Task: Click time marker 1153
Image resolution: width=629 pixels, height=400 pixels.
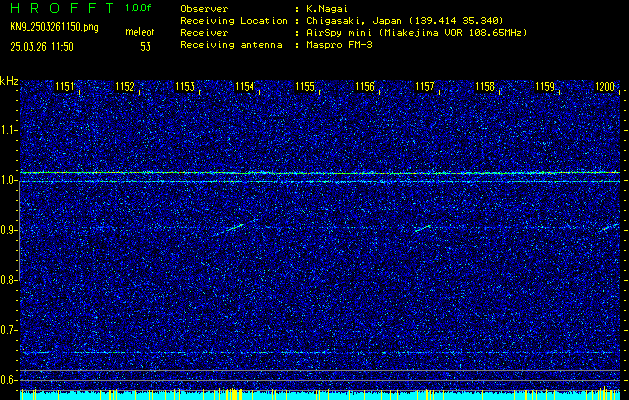Action: tap(185, 87)
